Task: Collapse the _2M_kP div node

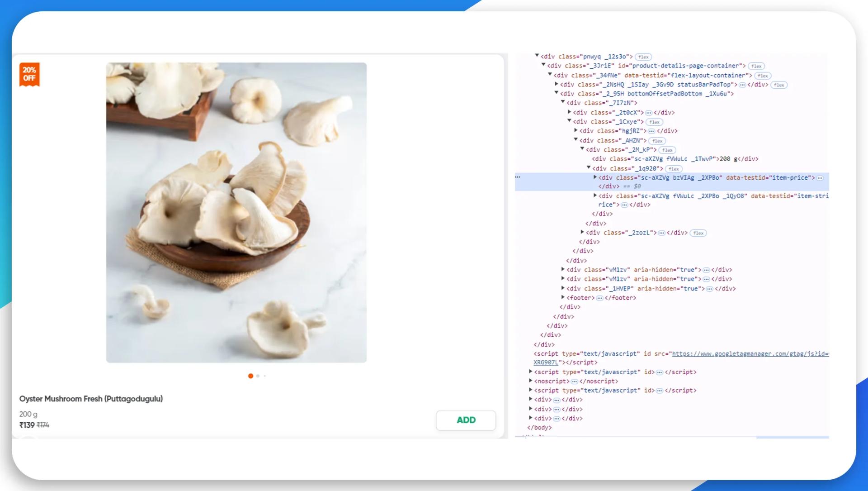Action: click(581, 150)
